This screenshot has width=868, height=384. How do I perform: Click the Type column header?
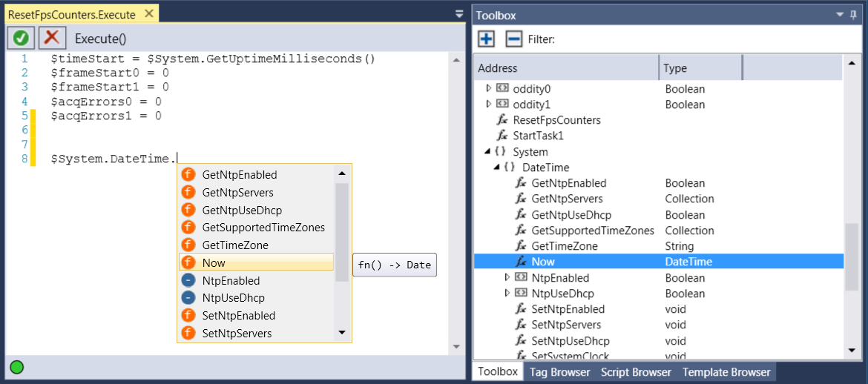click(x=699, y=68)
